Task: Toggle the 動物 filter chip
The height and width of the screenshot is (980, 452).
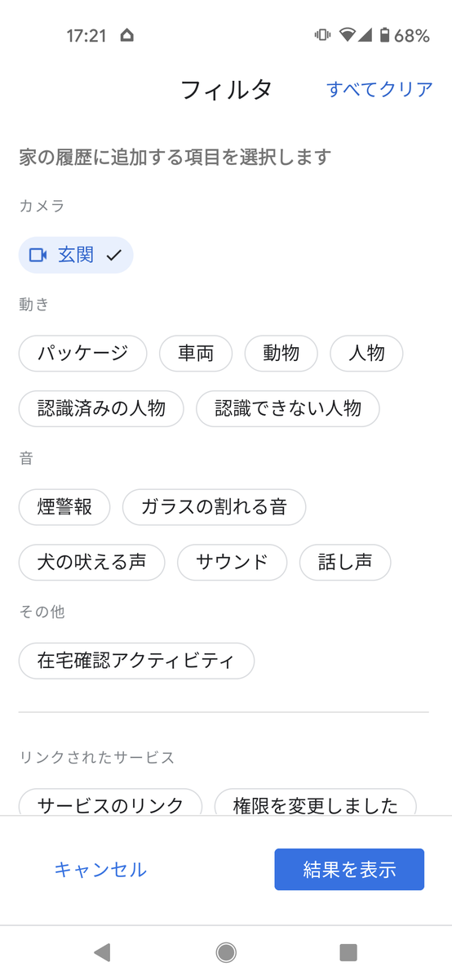Action: pos(281,353)
